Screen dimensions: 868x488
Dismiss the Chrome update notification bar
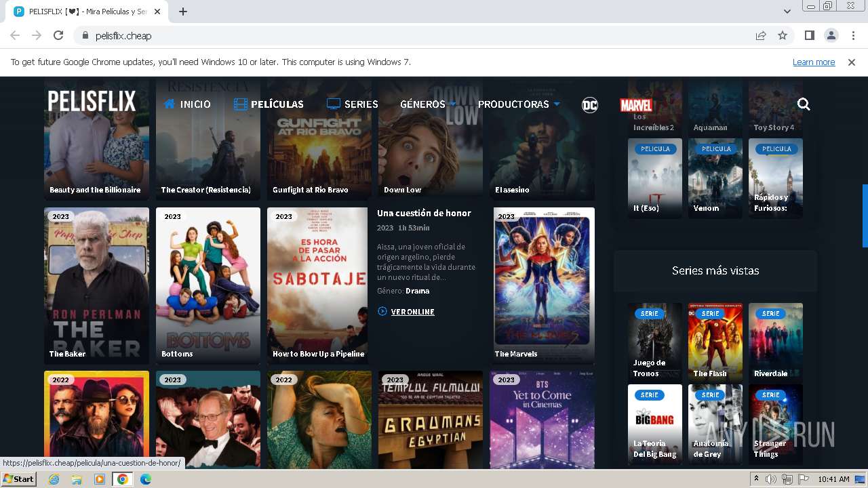tap(852, 62)
